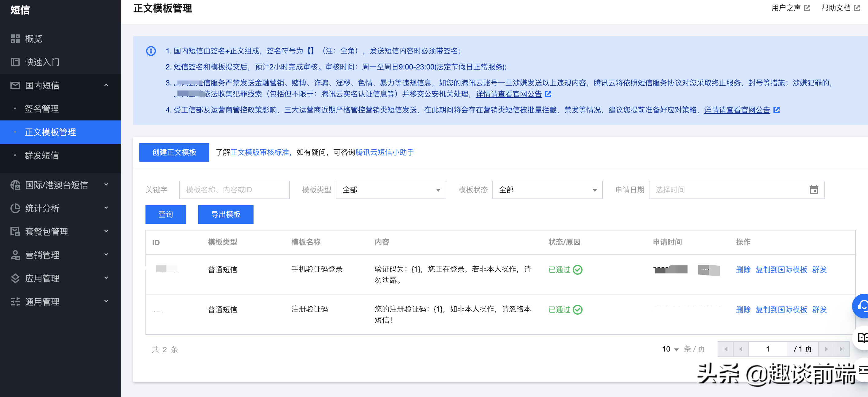
Task: Go to first page pagination icon
Action: 726,349
